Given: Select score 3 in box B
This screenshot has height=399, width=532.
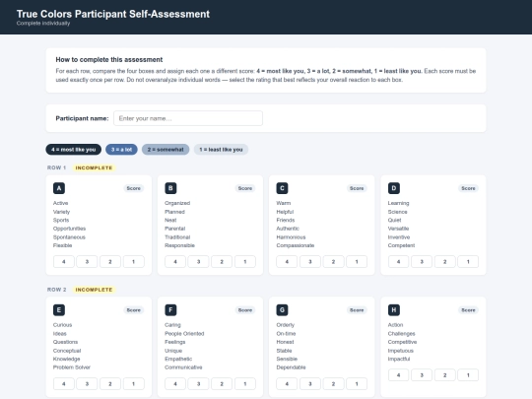Looking at the screenshot, I should pos(198,262).
